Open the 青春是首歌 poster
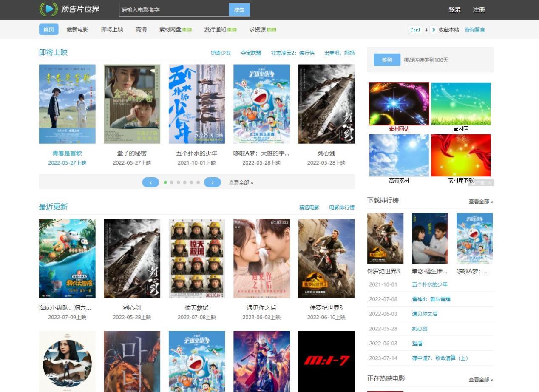The width and height of the screenshot is (539, 392). click(67, 104)
